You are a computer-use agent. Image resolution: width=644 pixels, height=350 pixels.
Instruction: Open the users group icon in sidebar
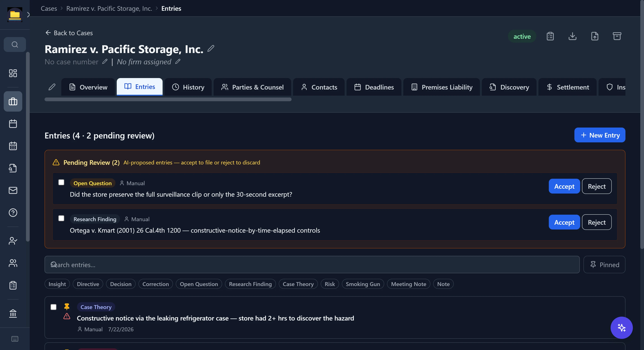pyautogui.click(x=13, y=263)
